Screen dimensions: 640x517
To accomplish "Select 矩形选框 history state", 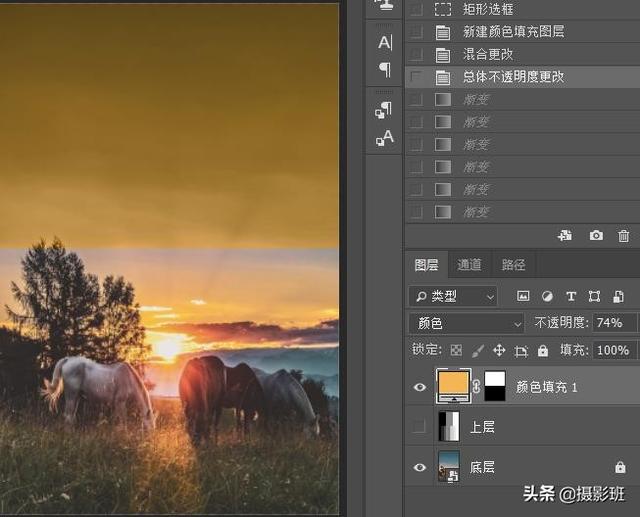I will click(522, 9).
